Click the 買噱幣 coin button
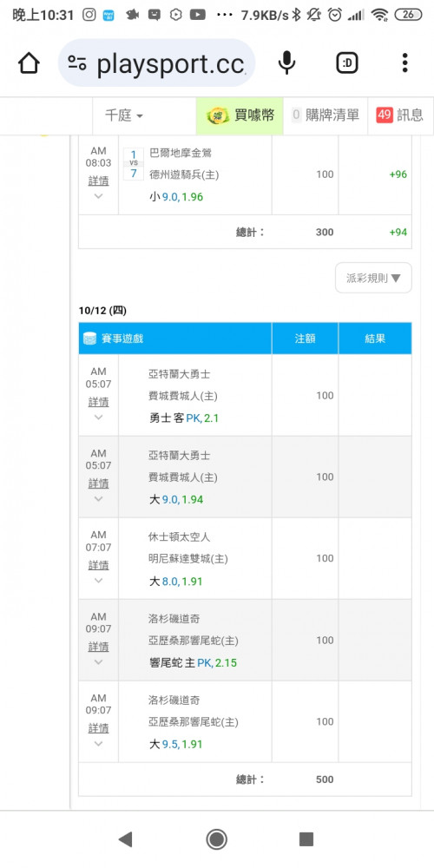434x868 pixels. (x=240, y=115)
